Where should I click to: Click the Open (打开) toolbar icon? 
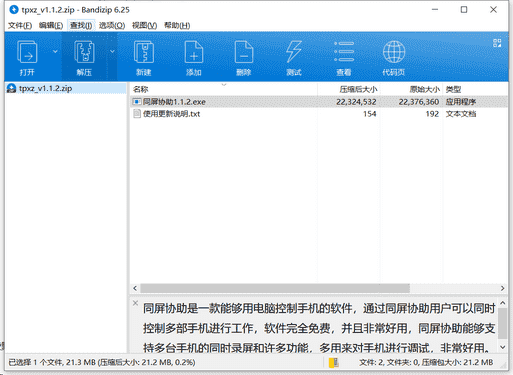[x=27, y=57]
